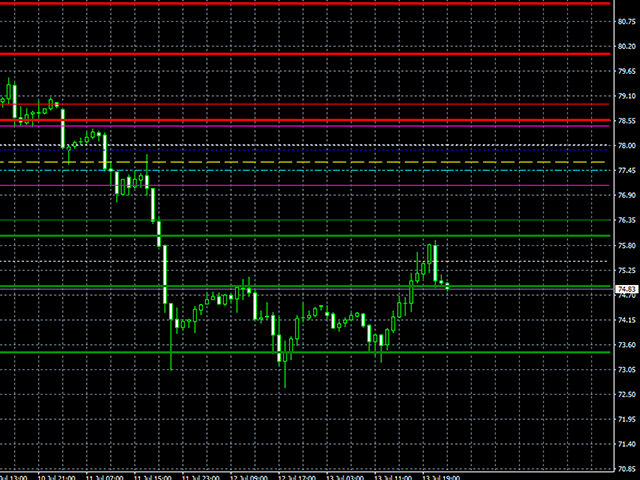This screenshot has height=480, width=640.
Task: Click the 72.50 price axis label
Action: (627, 395)
